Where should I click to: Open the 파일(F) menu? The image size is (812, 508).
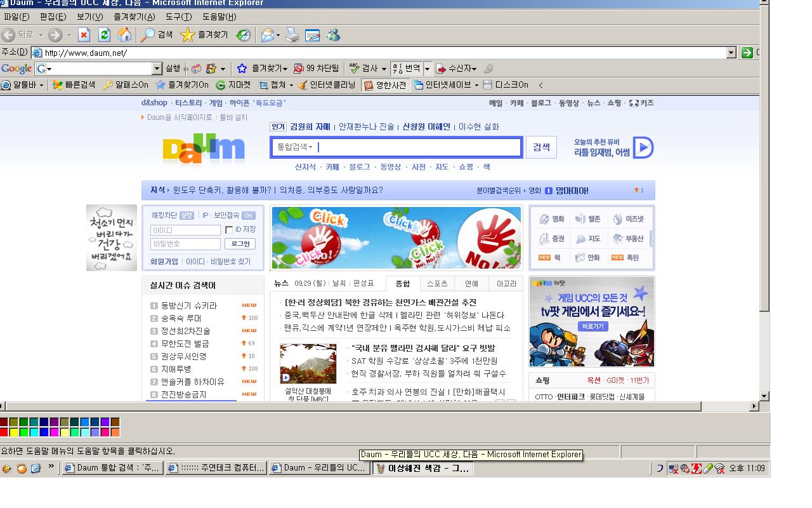[x=16, y=17]
